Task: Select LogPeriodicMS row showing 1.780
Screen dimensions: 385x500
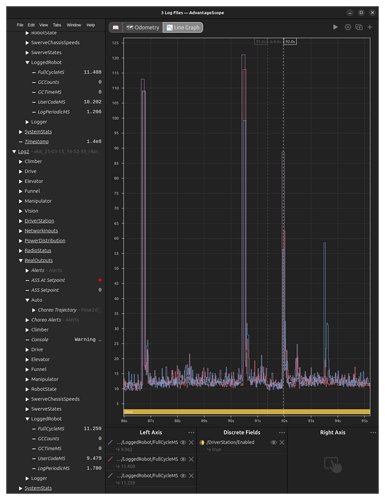Action: (54, 468)
